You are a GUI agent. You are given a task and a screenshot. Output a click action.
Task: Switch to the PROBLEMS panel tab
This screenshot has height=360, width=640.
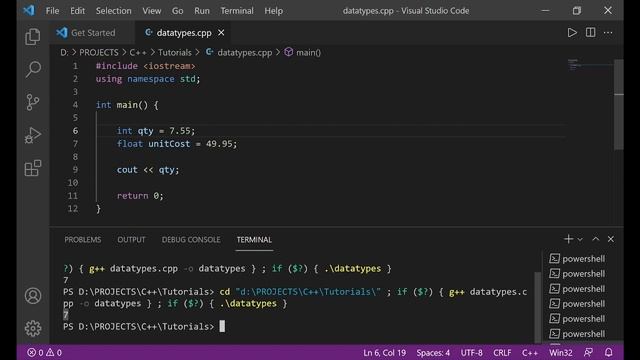tap(82, 240)
